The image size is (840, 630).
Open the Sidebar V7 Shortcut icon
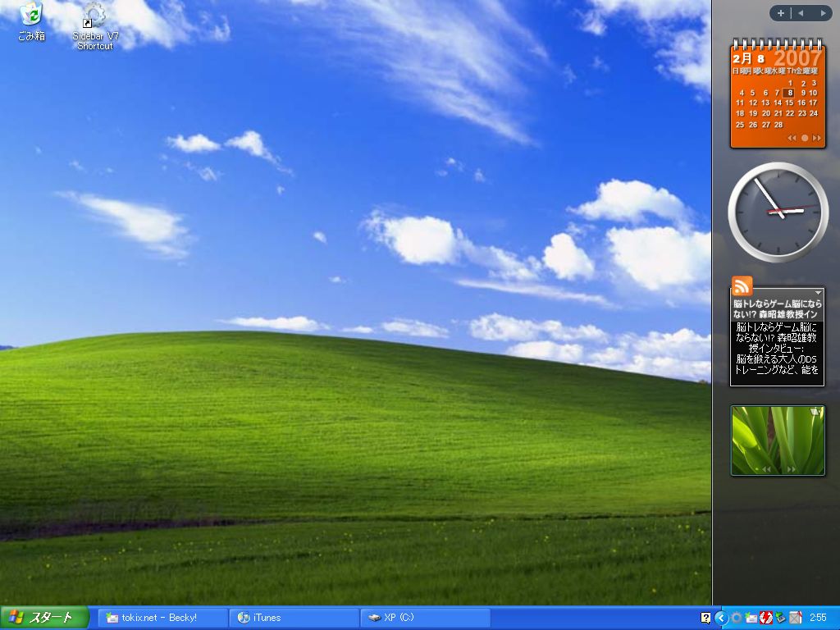(x=95, y=25)
